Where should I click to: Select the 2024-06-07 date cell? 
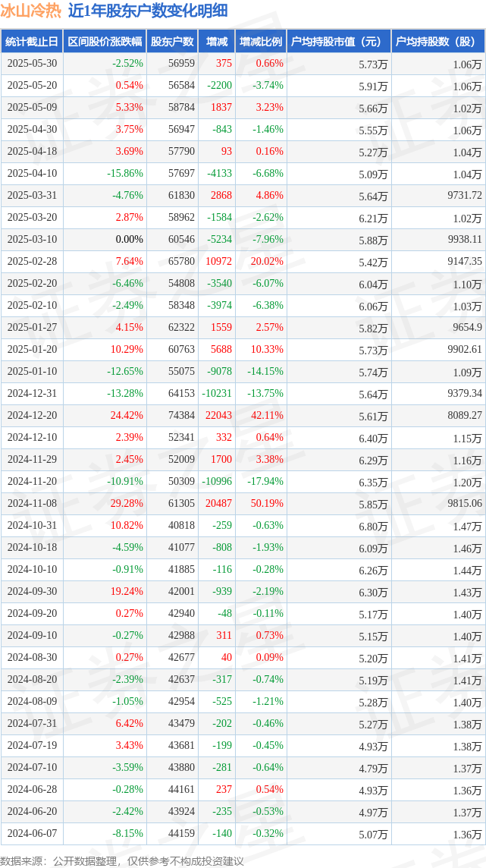click(32, 834)
